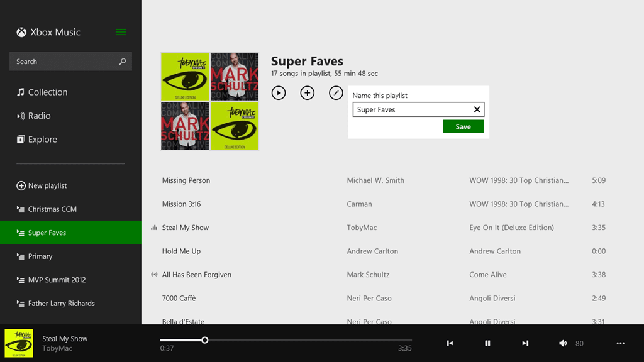This screenshot has width=644, height=362.
Task: Go to the Radio section
Action: [39, 116]
